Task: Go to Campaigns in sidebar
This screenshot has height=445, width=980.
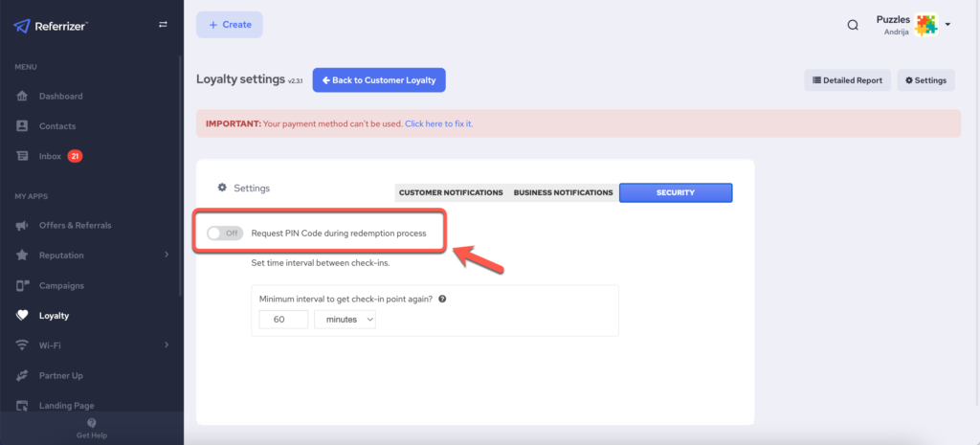Action: [x=61, y=285]
